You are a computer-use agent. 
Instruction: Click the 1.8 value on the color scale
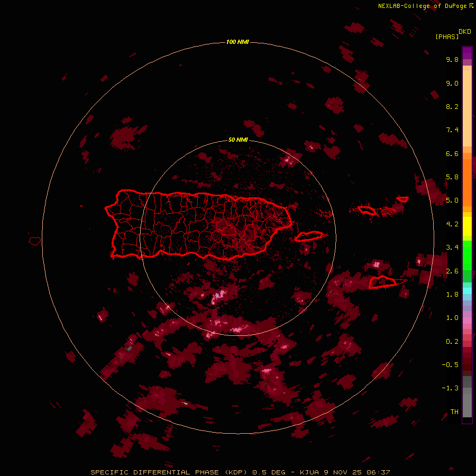[452, 295]
